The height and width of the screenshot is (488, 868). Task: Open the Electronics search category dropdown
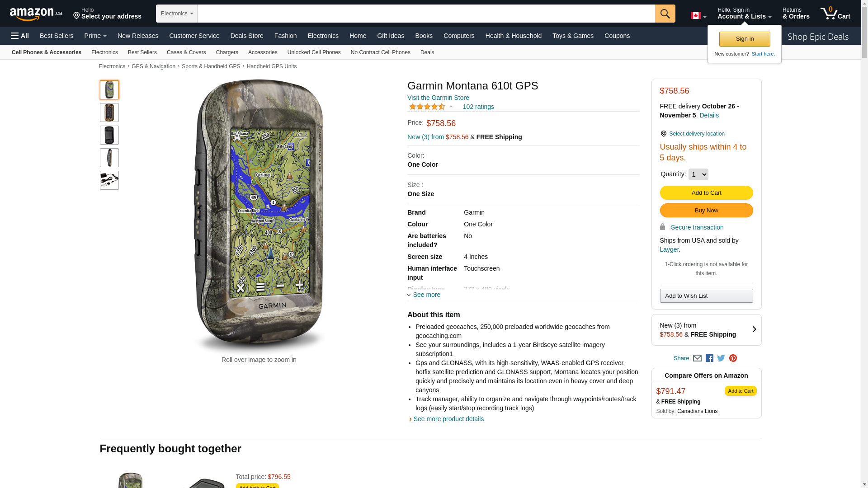pyautogui.click(x=177, y=14)
